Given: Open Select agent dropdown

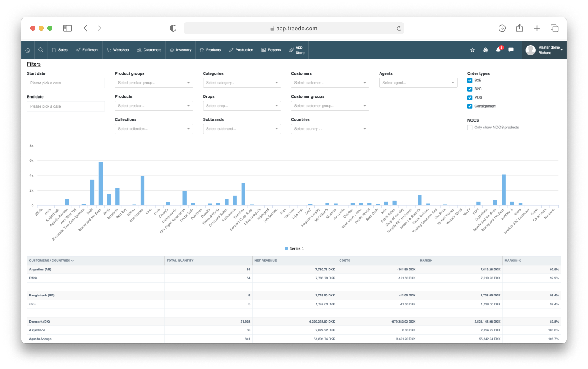Looking at the screenshot, I should click(x=418, y=83).
